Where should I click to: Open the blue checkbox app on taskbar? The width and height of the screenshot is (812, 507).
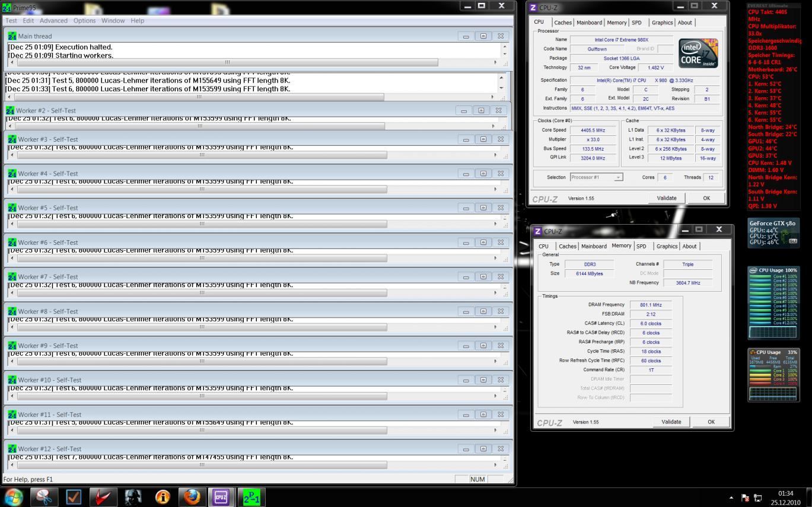74,497
